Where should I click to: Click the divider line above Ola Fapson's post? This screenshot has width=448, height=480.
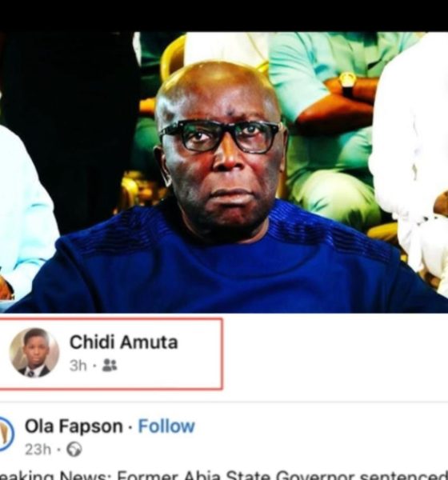[224, 402]
